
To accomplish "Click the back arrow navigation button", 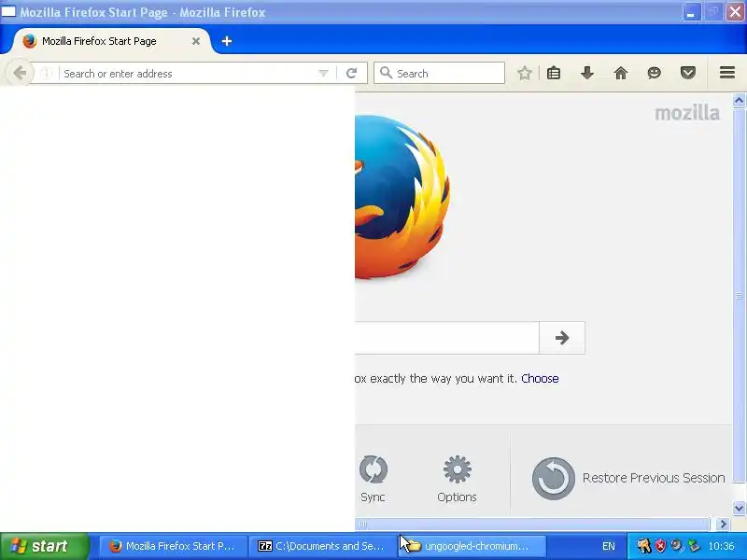I will 20,73.
